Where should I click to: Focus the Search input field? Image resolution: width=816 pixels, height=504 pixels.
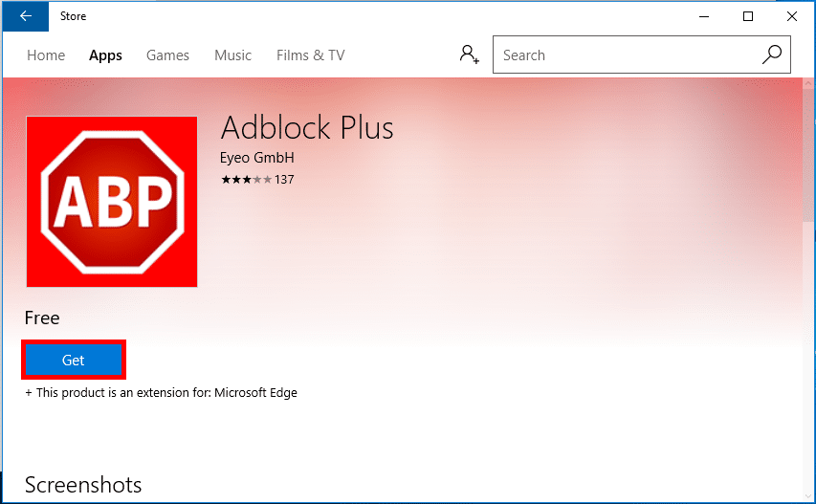tap(642, 55)
